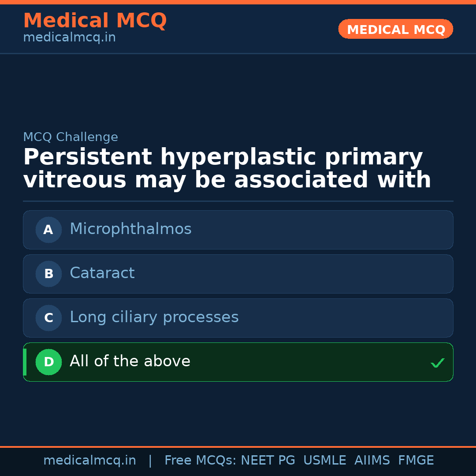Click USMLE in the footer
The width and height of the screenshot is (476, 476).
[x=324, y=461]
